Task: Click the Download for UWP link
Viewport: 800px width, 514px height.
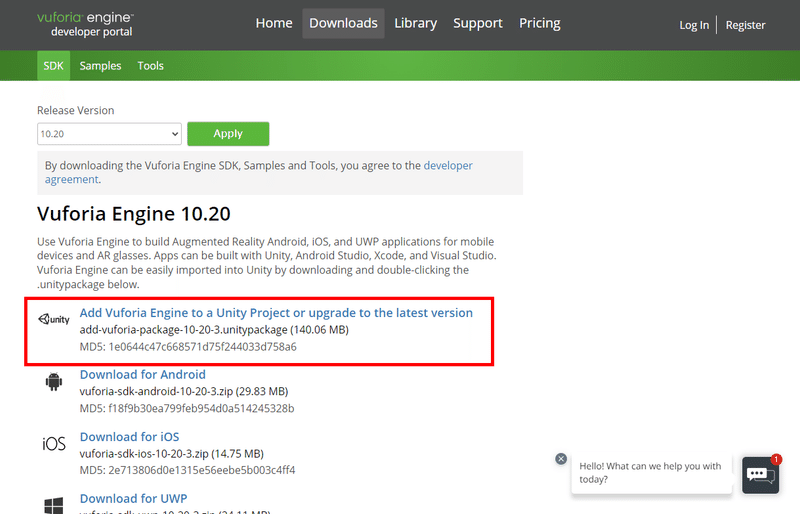Action: point(134,498)
